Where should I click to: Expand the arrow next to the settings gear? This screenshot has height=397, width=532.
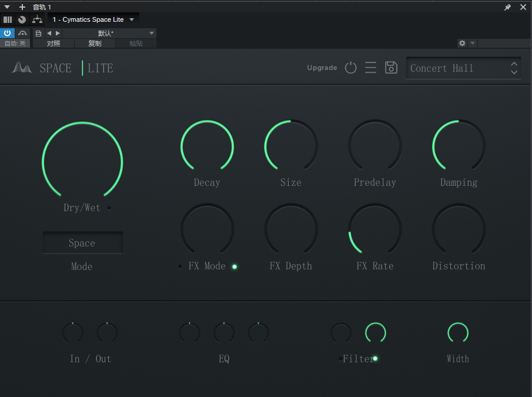473,43
